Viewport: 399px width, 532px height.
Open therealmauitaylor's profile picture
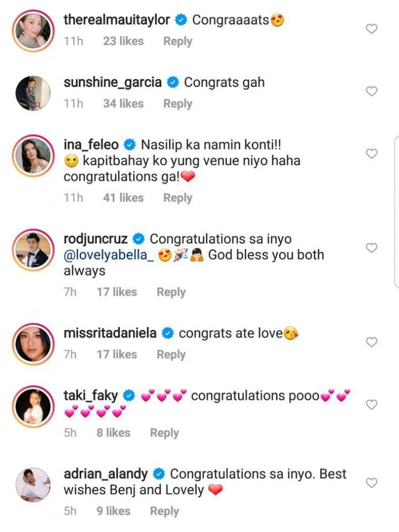[x=33, y=30]
